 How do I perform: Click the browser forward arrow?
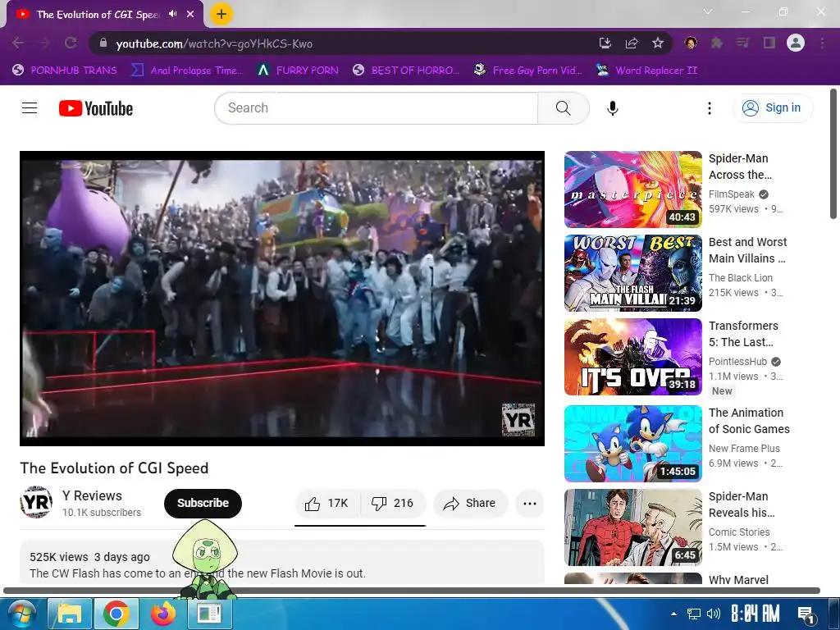tap(44, 43)
